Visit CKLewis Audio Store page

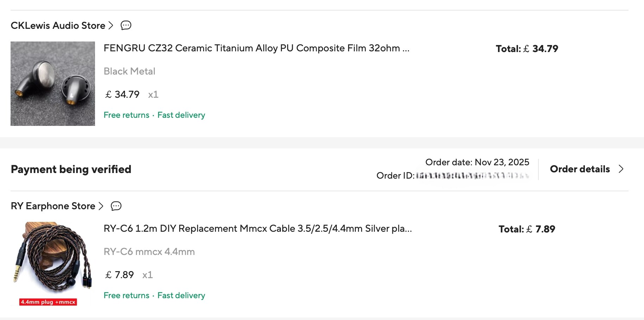click(x=58, y=26)
